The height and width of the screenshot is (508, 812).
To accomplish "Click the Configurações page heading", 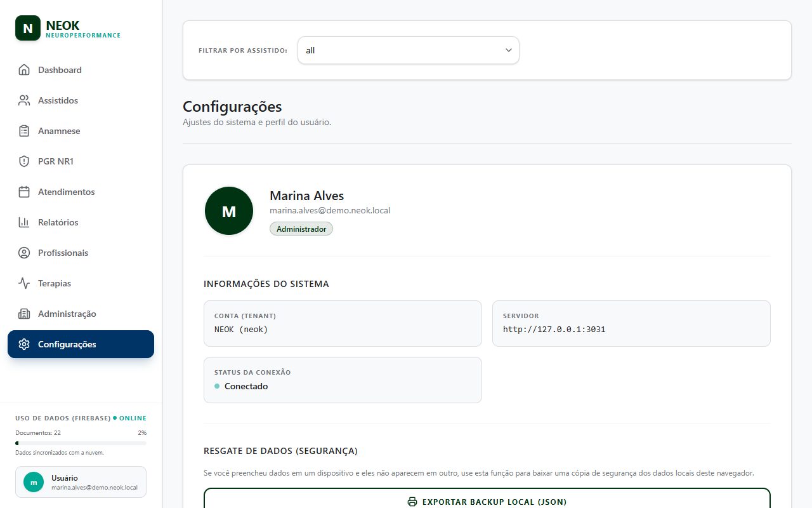I will click(x=232, y=107).
